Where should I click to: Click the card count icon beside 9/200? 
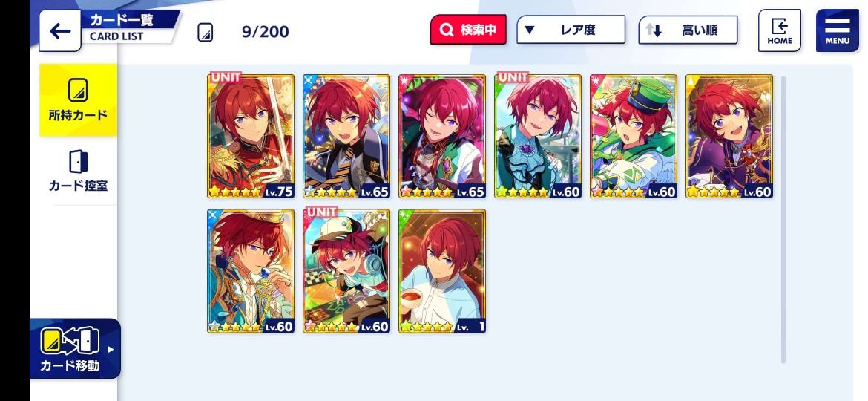(x=206, y=32)
